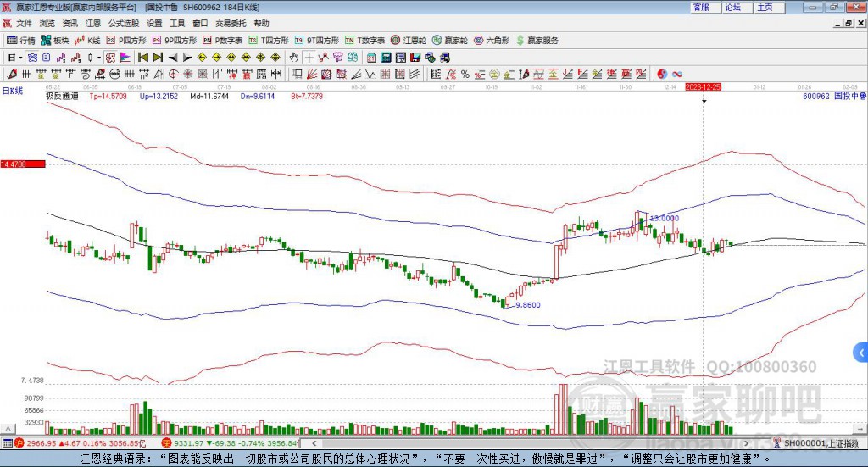Click the pink flag chart icon

pos(125,58)
